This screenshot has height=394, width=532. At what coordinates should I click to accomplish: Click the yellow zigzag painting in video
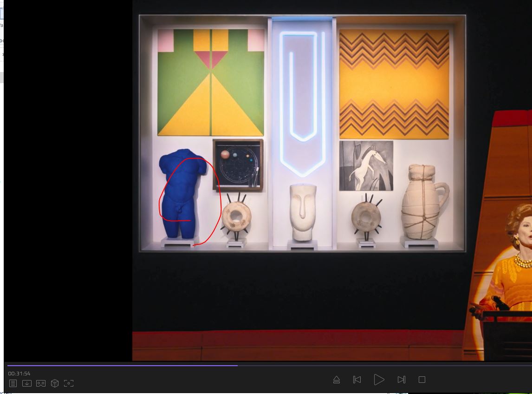coord(394,84)
